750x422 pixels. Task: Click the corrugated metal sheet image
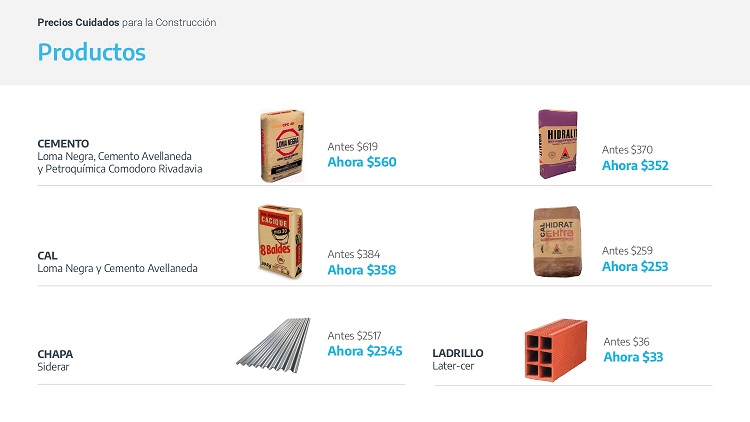click(274, 344)
